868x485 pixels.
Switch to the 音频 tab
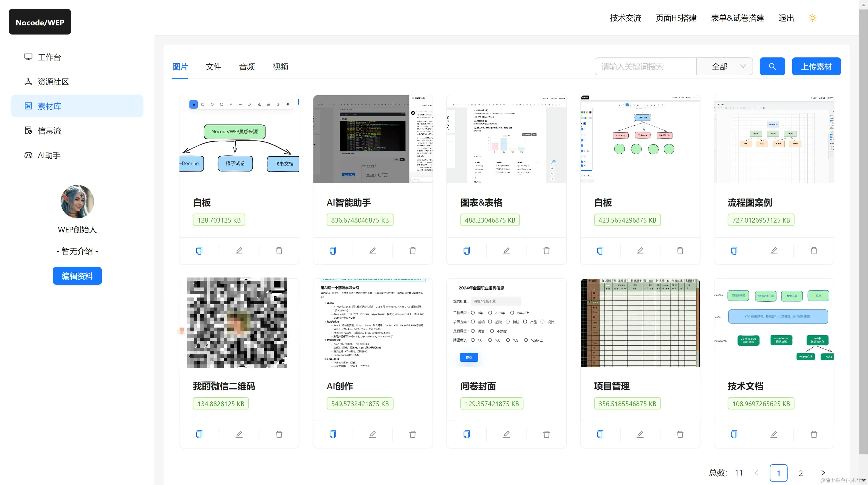tap(247, 67)
